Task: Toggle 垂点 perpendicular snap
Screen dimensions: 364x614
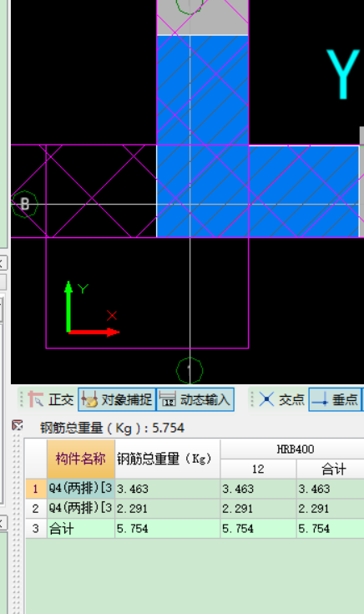Action: pyautogui.click(x=335, y=399)
